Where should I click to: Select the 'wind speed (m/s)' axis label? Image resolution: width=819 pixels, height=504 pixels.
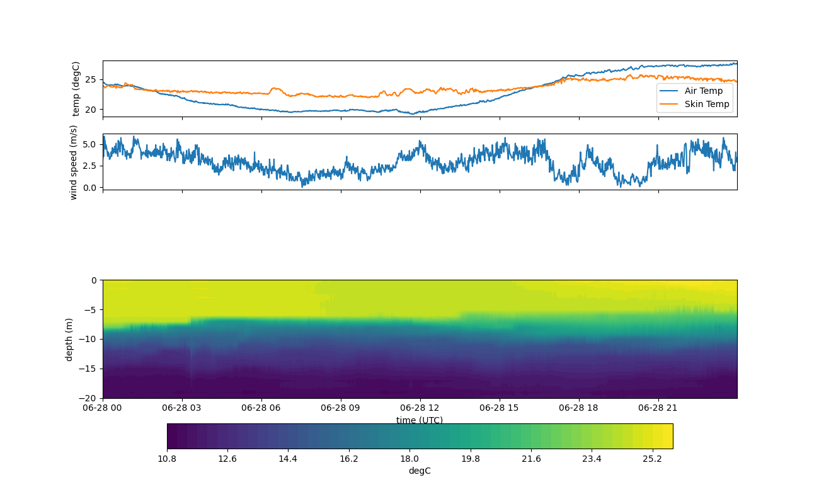(x=74, y=162)
